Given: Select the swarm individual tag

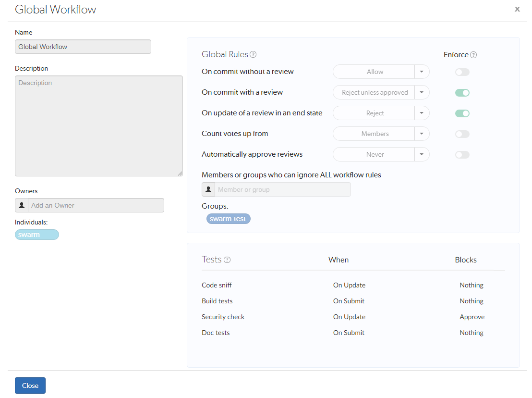Looking at the screenshot, I should click(36, 235).
